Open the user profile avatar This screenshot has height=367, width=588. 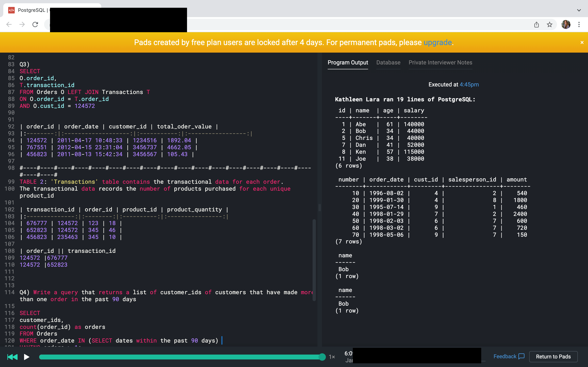click(x=566, y=24)
